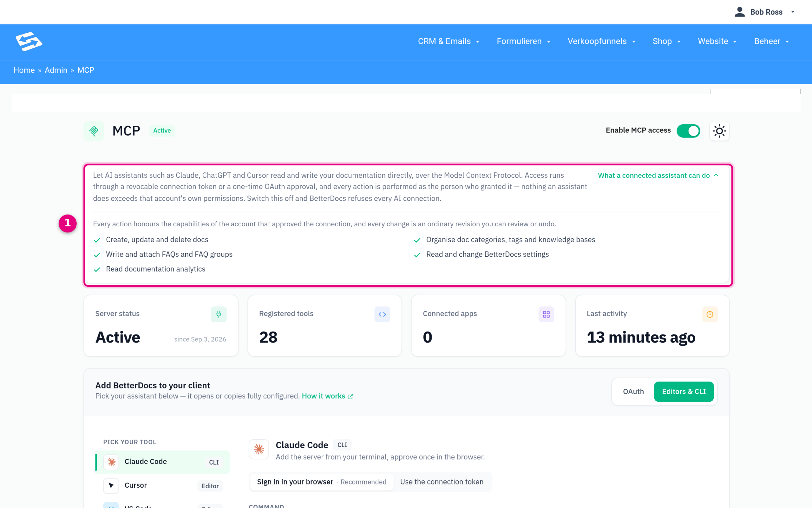Click the Editor badge on the Cursor row

[210, 486]
